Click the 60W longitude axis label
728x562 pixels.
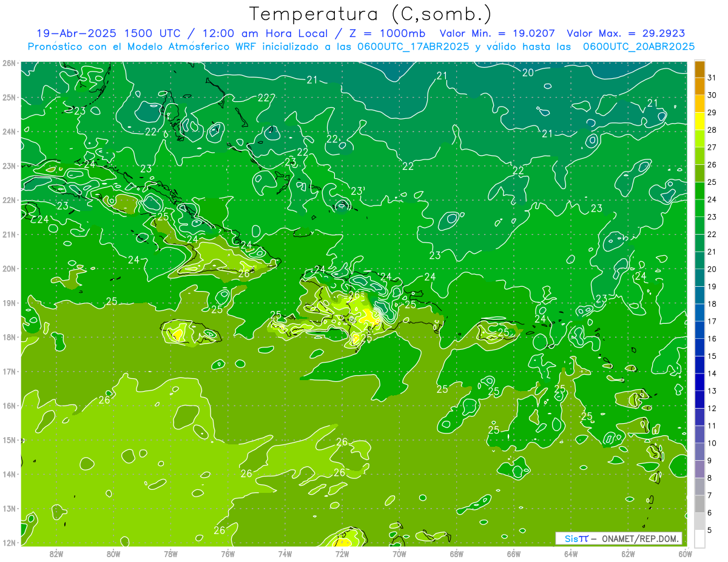[686, 554]
